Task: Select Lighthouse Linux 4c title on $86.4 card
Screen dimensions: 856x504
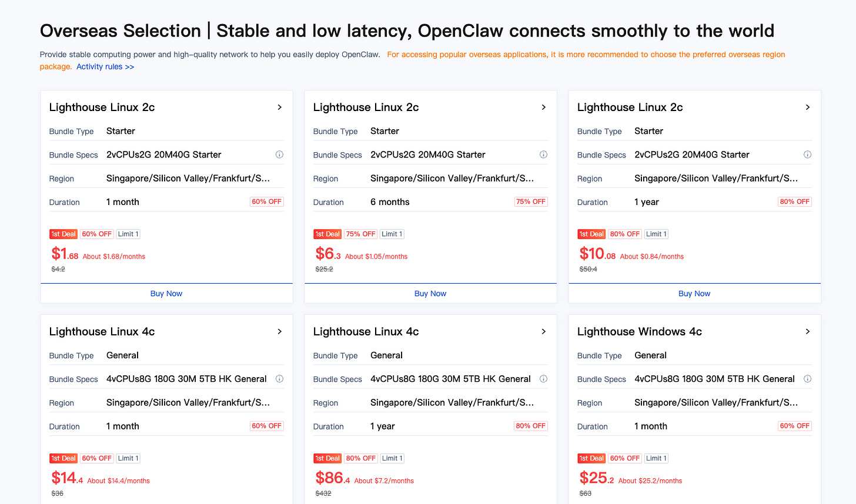Action: point(366,332)
